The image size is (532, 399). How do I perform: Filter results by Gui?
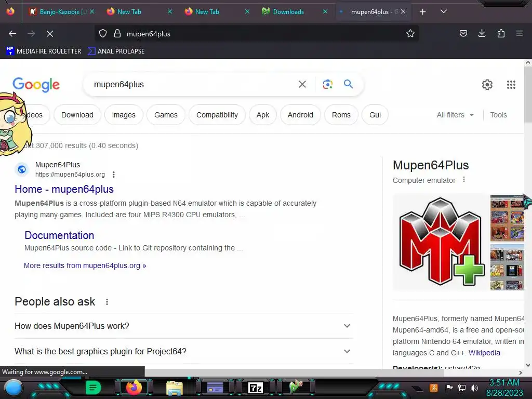point(375,115)
